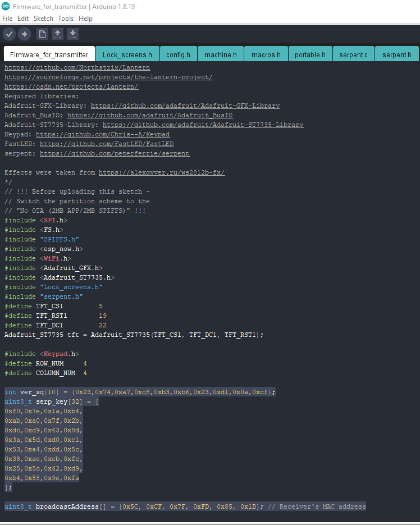420x525 pixels.
Task: Click the line '#include "serpent.h"'
Action: pyautogui.click(x=44, y=296)
